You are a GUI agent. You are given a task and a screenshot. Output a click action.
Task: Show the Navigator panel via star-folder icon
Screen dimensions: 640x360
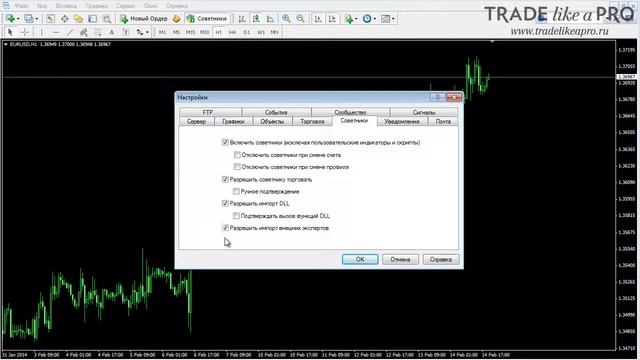point(78,19)
